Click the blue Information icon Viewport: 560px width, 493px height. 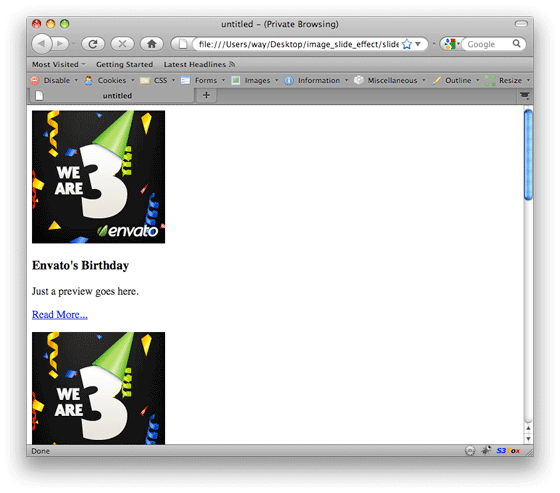(289, 80)
